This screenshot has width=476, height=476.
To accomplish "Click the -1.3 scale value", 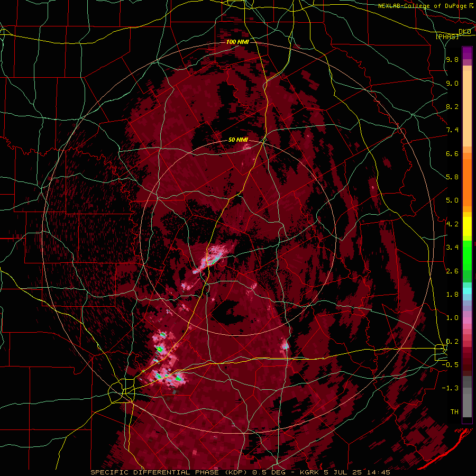I will click(x=451, y=388).
